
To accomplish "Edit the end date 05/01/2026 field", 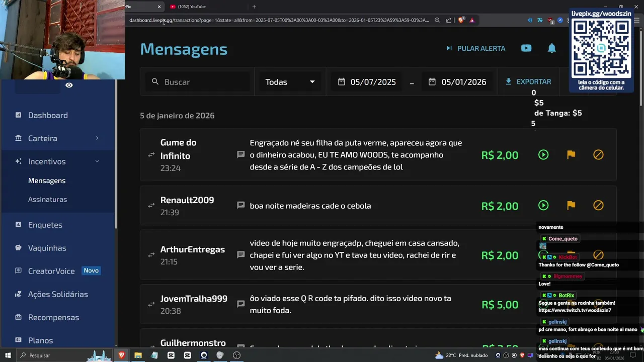I will (463, 82).
